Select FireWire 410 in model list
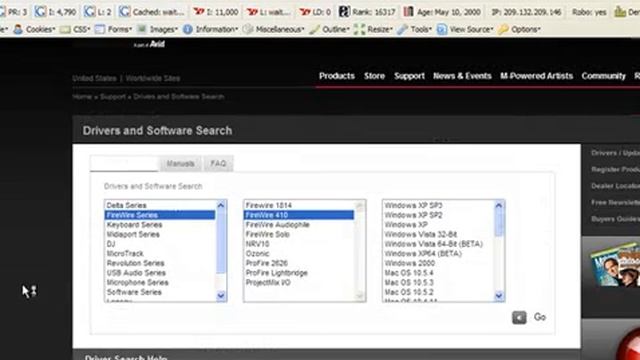This screenshot has height=360, width=640. tap(299, 215)
